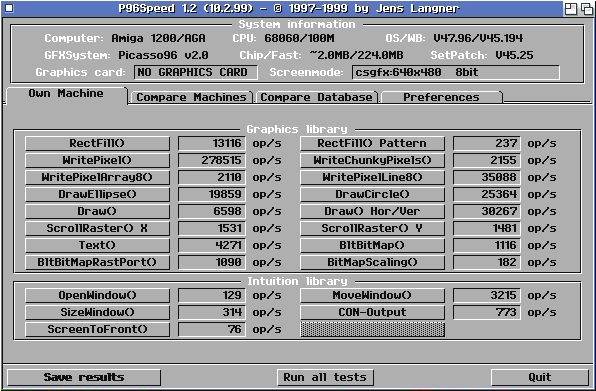
Task: Run the ScrollRaster() X test
Action: (97, 228)
